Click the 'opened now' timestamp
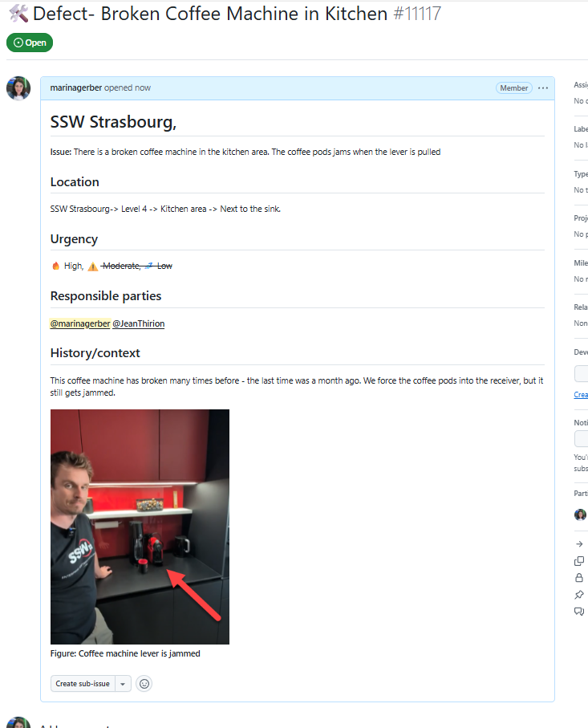This screenshot has height=728, width=588. [x=128, y=87]
